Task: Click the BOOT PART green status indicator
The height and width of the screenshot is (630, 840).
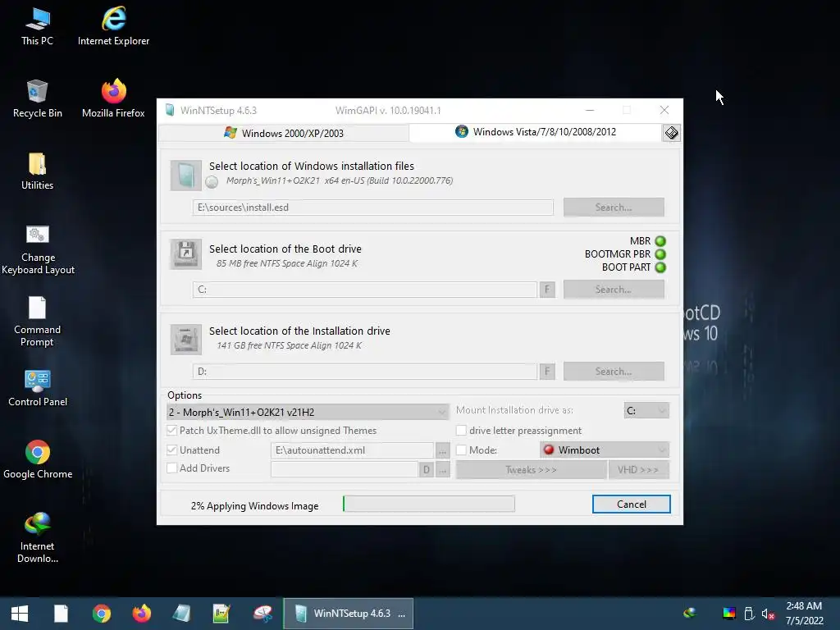Action: coord(660,267)
